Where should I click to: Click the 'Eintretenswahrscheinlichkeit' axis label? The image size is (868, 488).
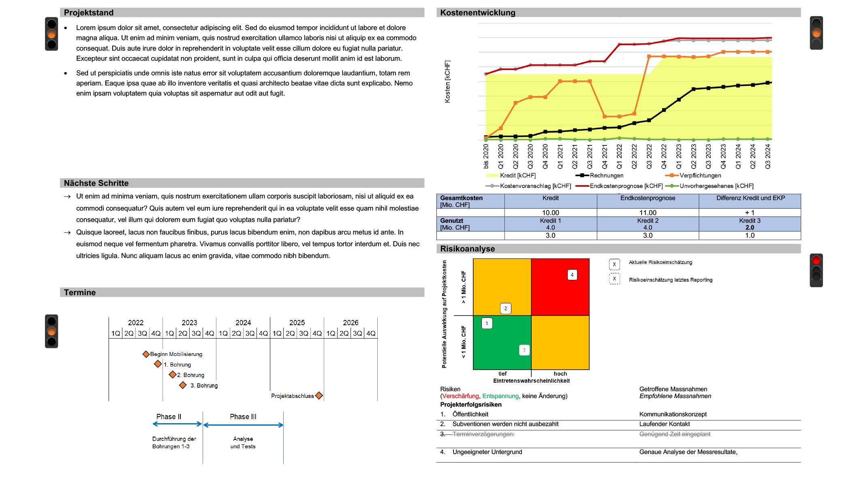coord(531,381)
